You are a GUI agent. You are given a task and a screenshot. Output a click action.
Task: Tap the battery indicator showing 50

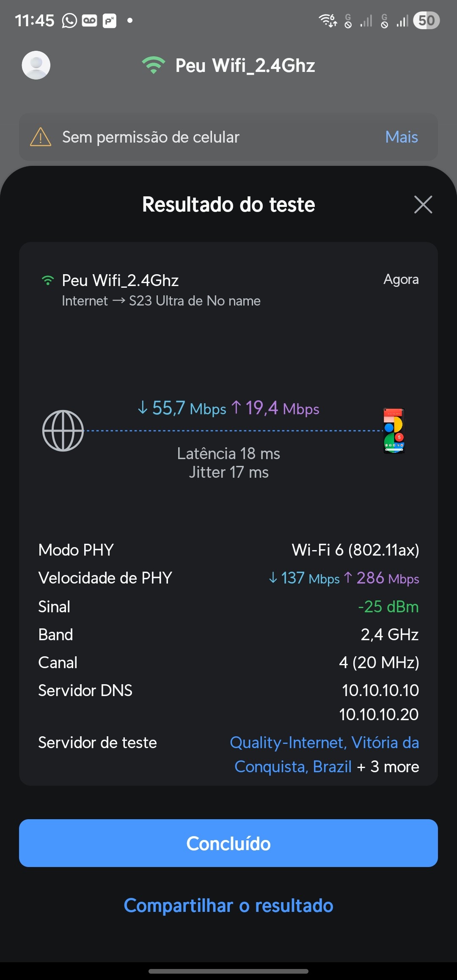click(426, 20)
